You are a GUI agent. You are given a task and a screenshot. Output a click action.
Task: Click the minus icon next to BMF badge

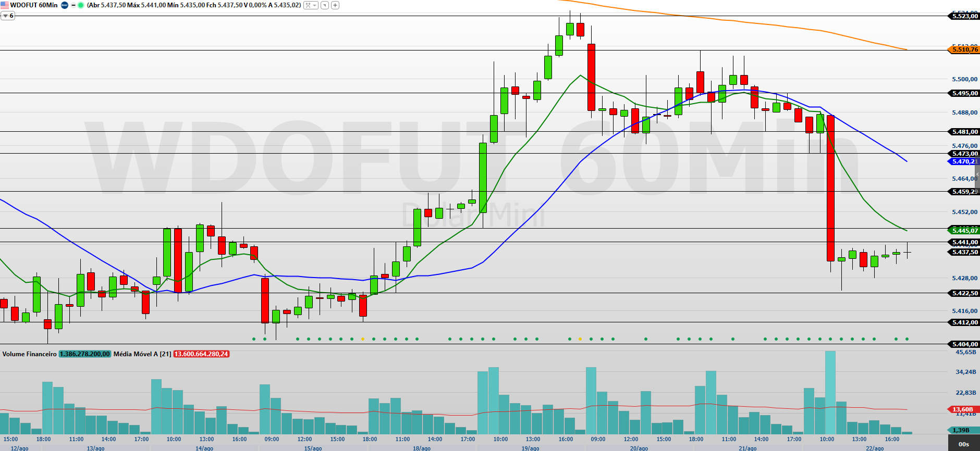(x=73, y=5)
